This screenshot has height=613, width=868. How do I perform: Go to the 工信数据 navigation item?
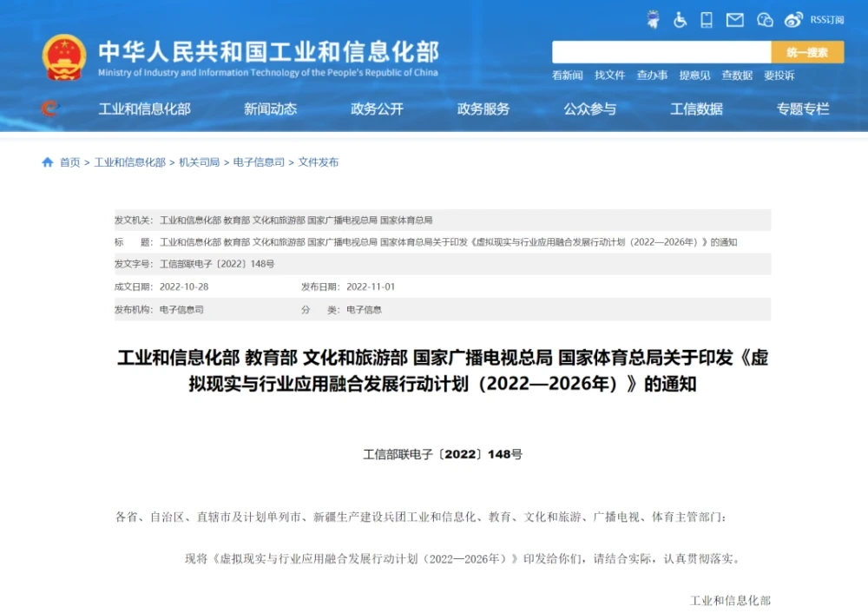[x=696, y=109]
